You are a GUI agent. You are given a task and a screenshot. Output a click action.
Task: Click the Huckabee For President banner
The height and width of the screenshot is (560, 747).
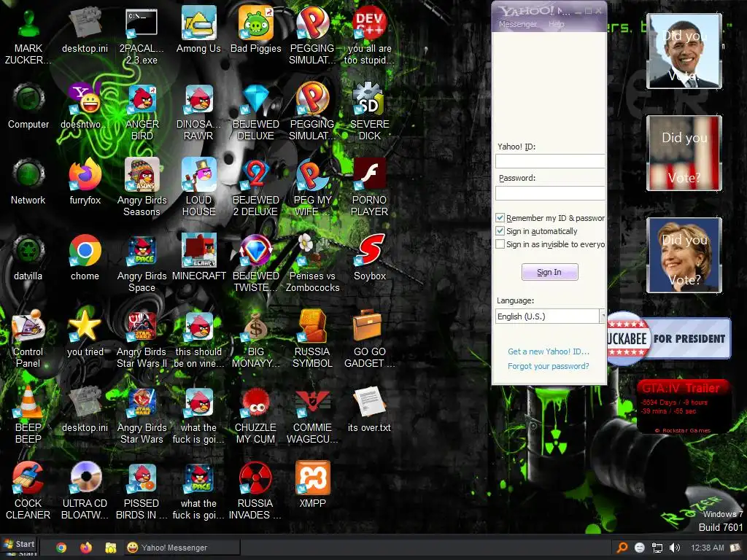click(669, 338)
